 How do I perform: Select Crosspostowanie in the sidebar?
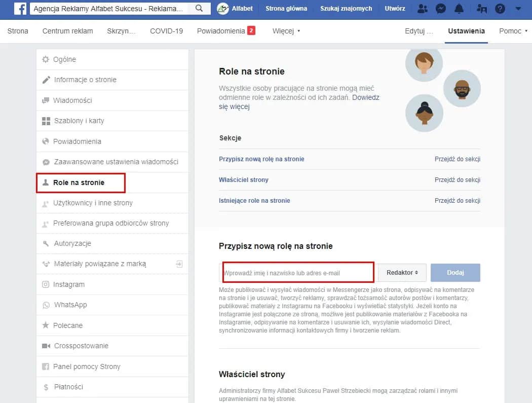coord(81,346)
